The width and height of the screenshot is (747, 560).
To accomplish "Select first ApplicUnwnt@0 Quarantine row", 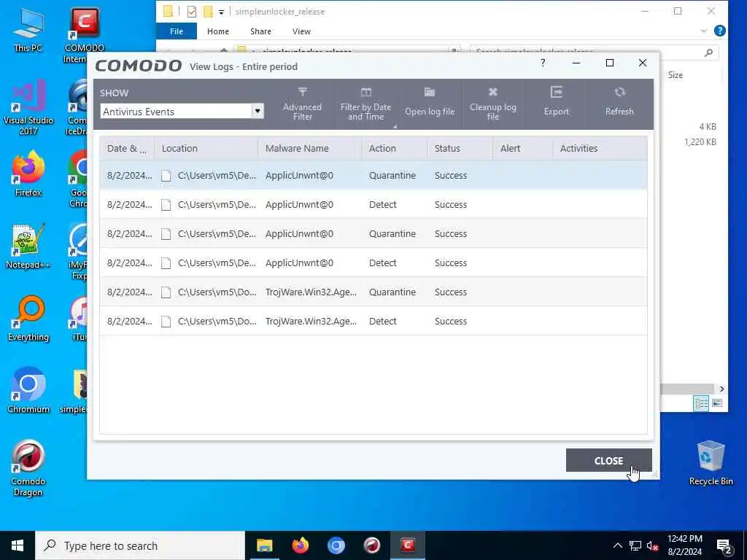I will coord(373,175).
